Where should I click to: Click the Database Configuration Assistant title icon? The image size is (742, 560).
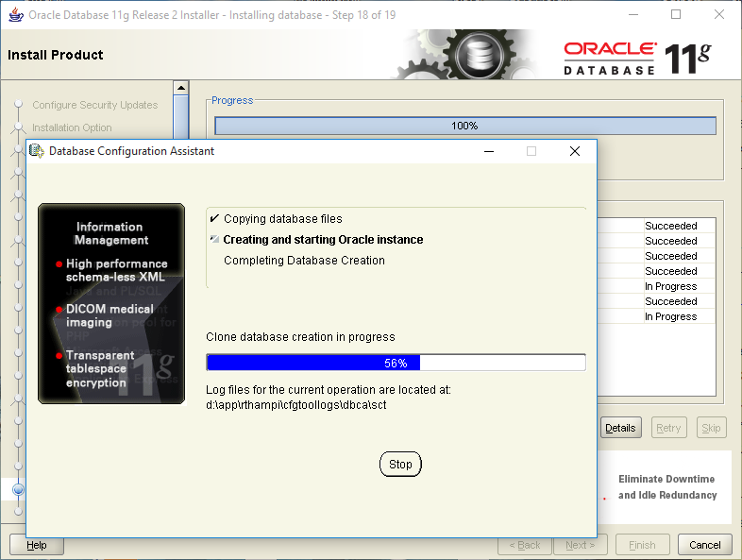tap(37, 151)
